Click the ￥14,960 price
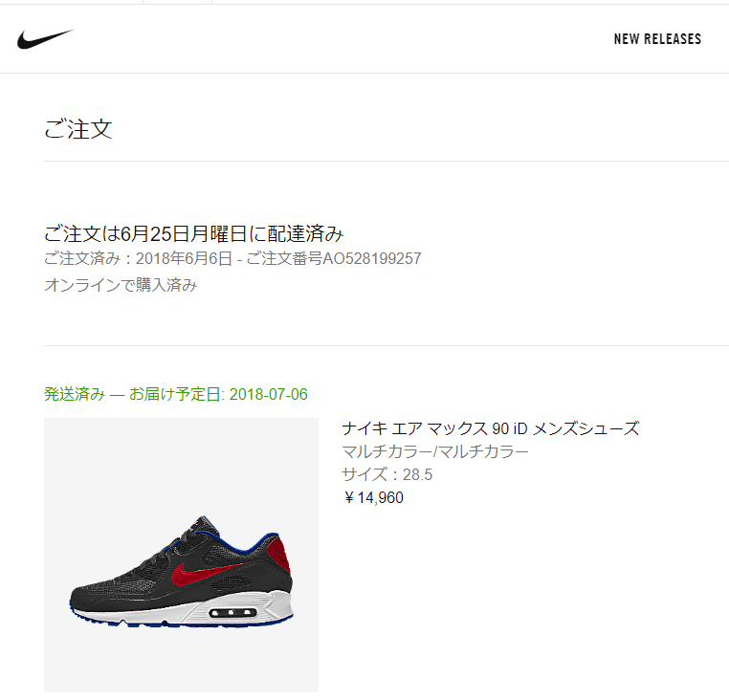Viewport: 729px width, 700px height. tap(373, 498)
